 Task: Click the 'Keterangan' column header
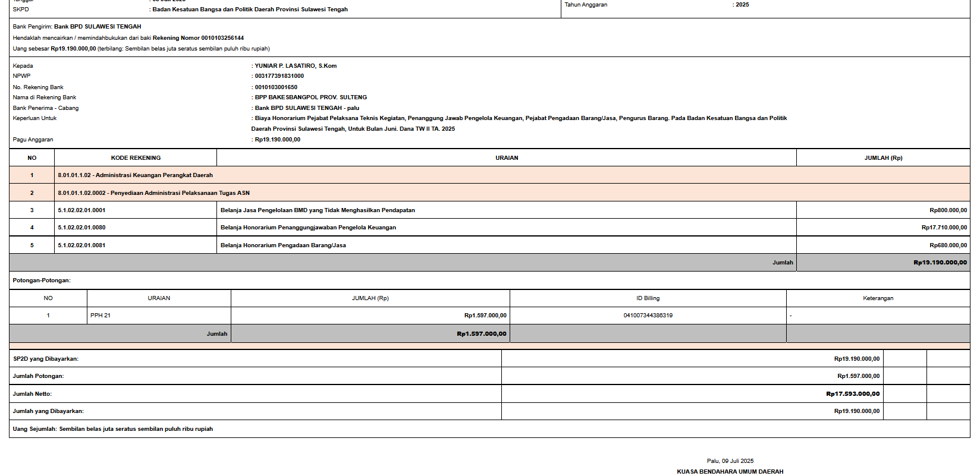coord(878,298)
